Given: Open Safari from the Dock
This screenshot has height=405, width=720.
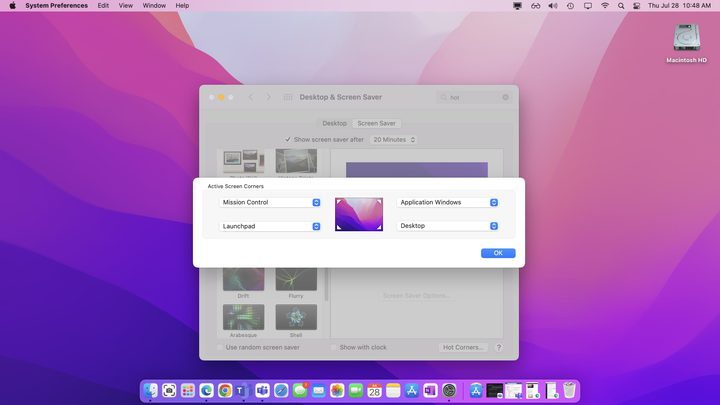Looking at the screenshot, I should coord(281,390).
